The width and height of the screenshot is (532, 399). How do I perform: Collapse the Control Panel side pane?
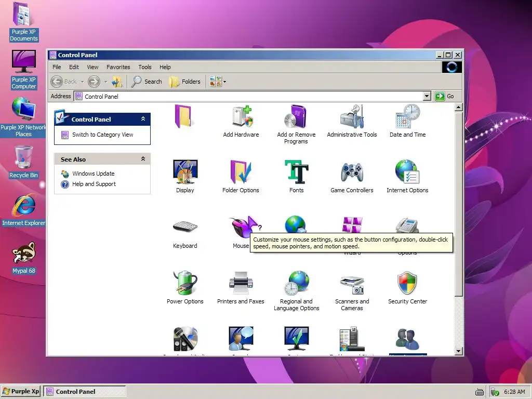click(143, 119)
